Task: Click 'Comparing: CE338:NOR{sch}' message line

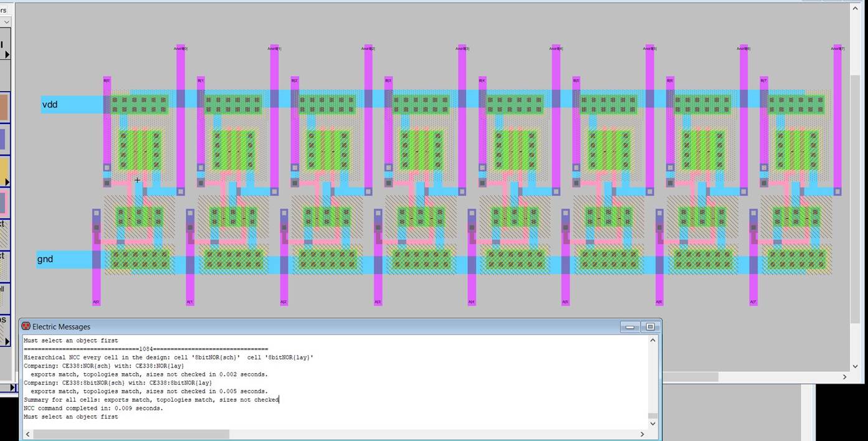Action: point(103,366)
